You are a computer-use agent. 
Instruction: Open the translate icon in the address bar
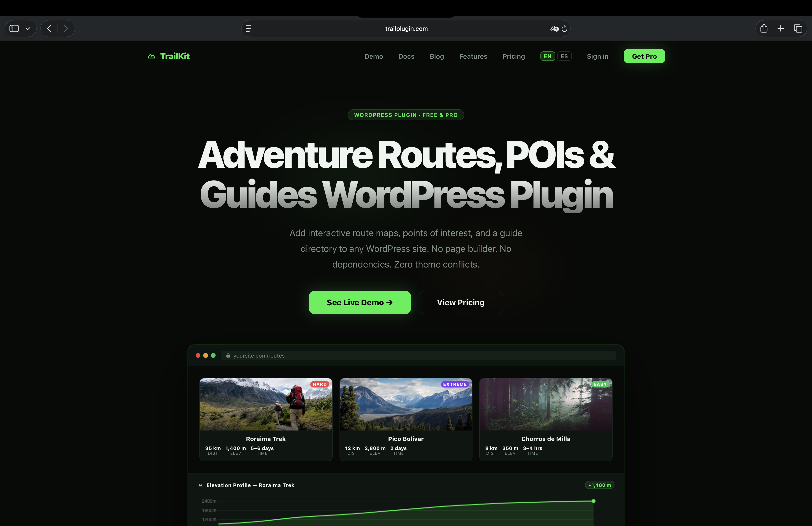pyautogui.click(x=554, y=29)
